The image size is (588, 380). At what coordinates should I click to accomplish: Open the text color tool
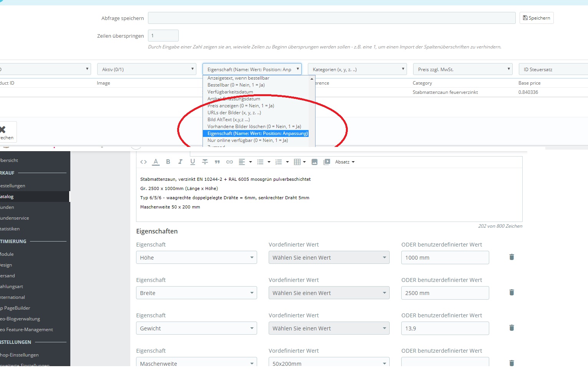pos(156,162)
